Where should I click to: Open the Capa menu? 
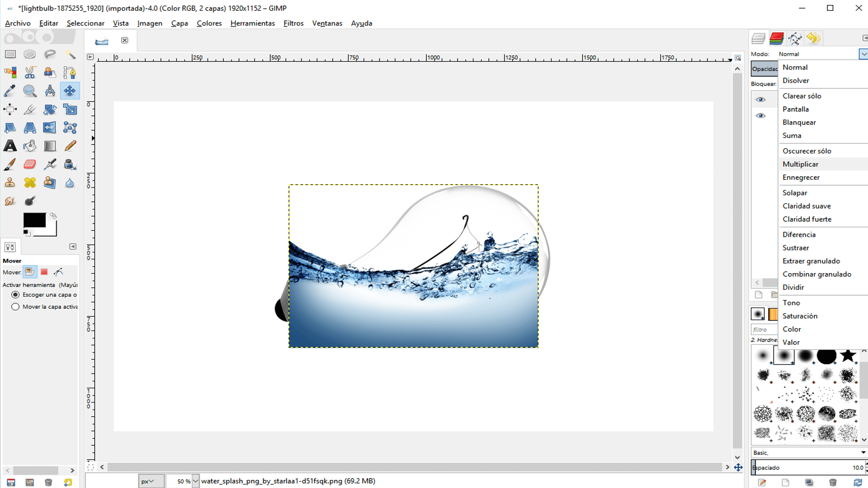pos(179,23)
